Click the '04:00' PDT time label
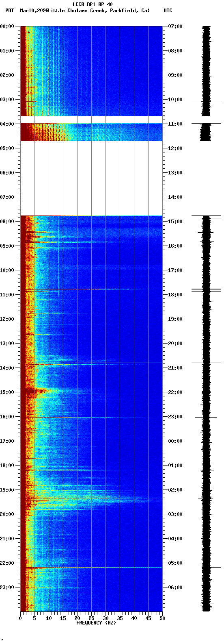Image resolution: width=224 pixels, height=644 pixels. [7, 124]
